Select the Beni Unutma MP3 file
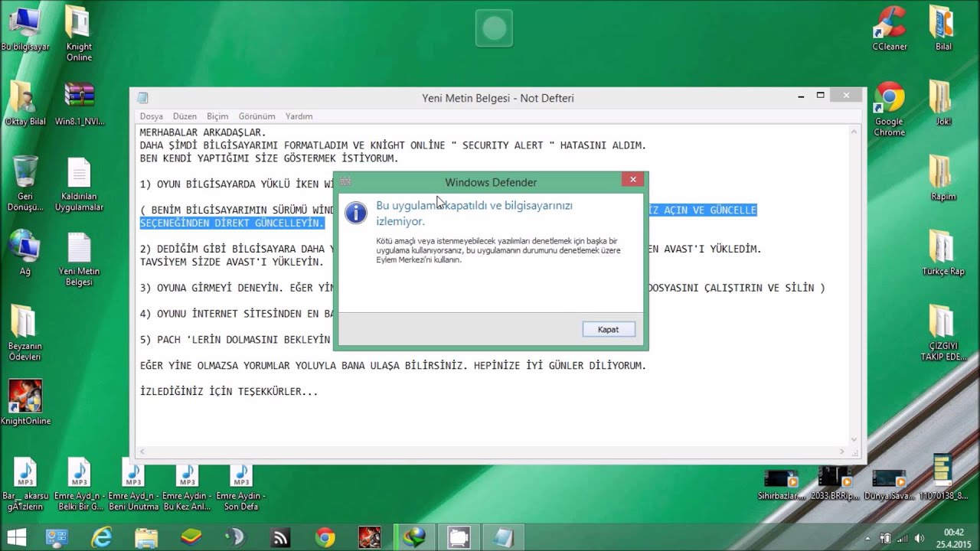Viewport: 980px width, 551px height. [x=133, y=485]
